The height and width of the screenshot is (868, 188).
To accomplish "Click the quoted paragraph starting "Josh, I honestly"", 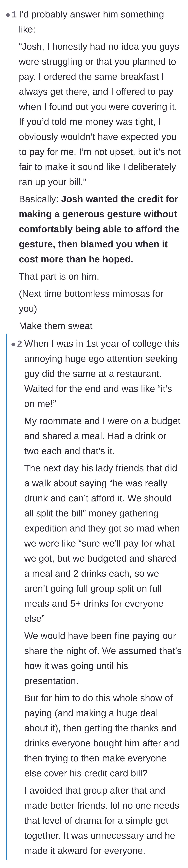I will (x=100, y=114).
